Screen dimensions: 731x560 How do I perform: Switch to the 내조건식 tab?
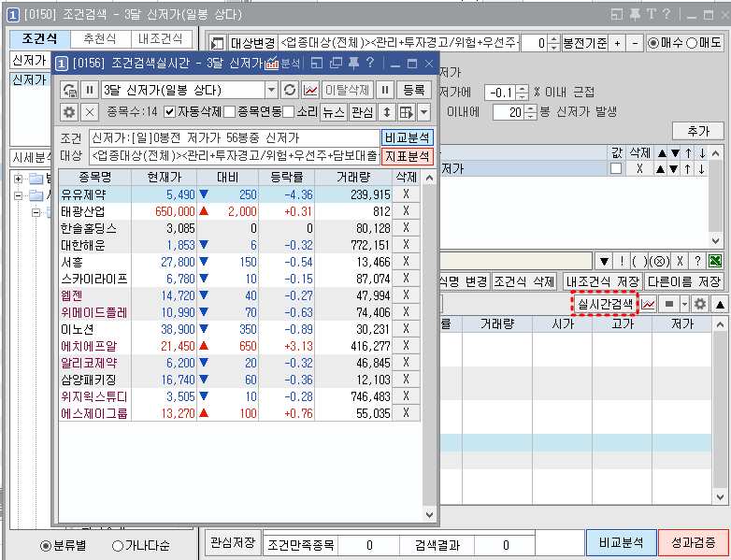click(161, 38)
